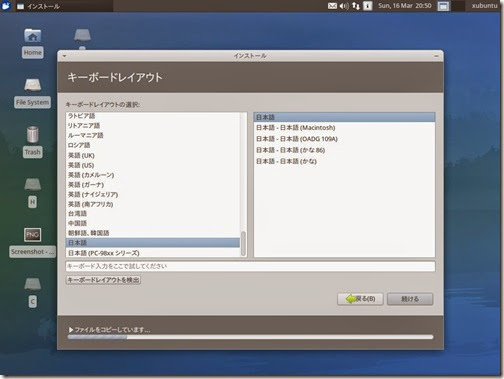The width and height of the screenshot is (504, 379).
Task: Select highlighted 日本語 in the left list
Action: [153, 243]
